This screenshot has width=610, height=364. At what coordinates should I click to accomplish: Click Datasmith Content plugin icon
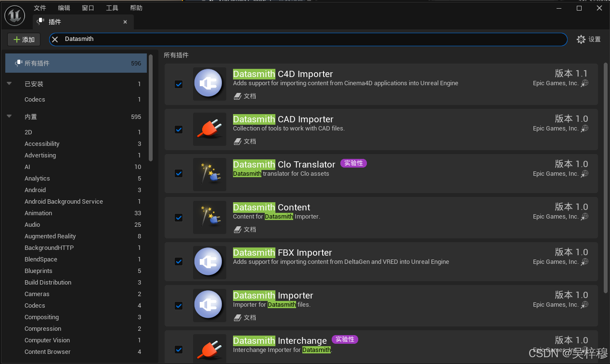pyautogui.click(x=209, y=217)
